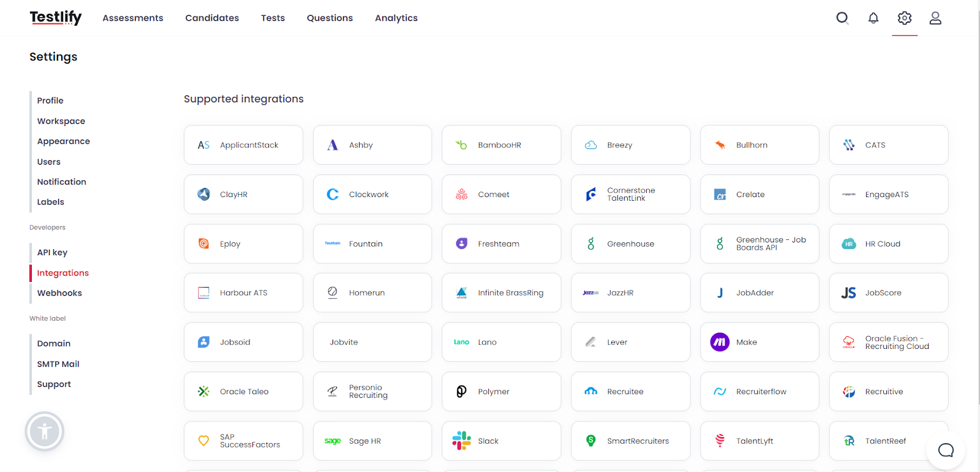Open Greenhouse - Job Boards API card
The width and height of the screenshot is (980, 472).
[x=759, y=244]
